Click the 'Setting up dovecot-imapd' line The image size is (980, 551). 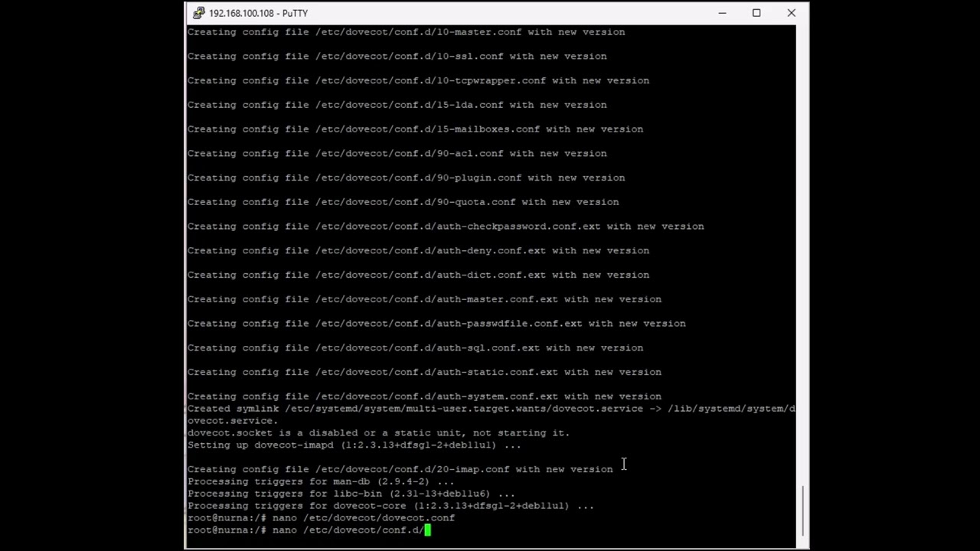pos(354,445)
